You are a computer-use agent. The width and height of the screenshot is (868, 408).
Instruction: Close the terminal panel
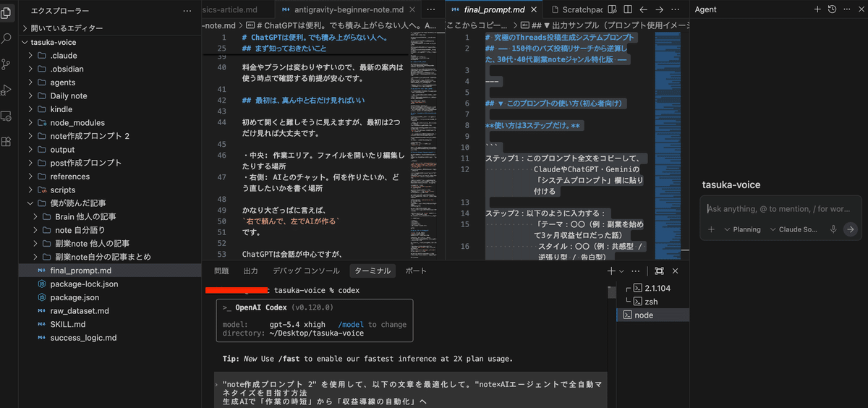click(676, 271)
